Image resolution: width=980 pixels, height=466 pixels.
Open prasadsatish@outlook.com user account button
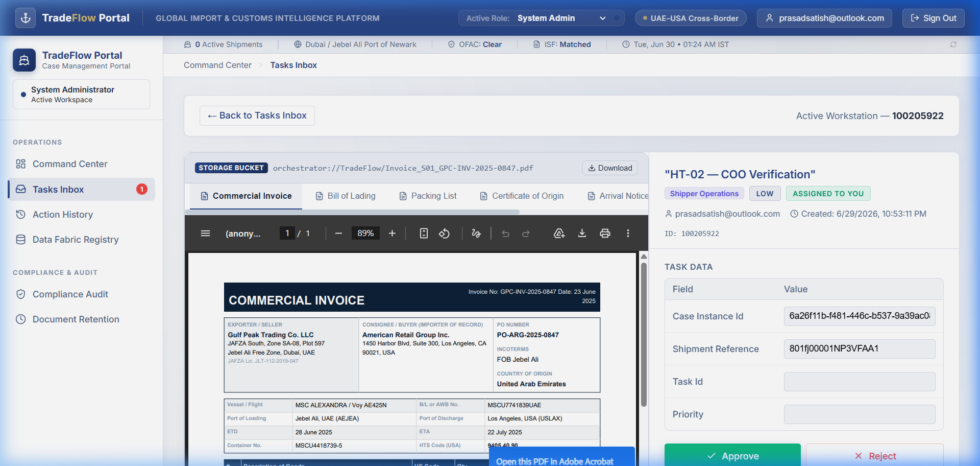pos(824,18)
